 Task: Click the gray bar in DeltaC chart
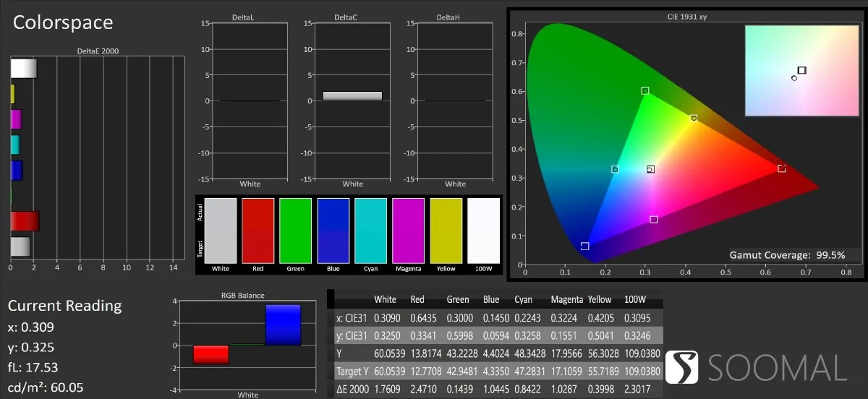click(x=352, y=96)
